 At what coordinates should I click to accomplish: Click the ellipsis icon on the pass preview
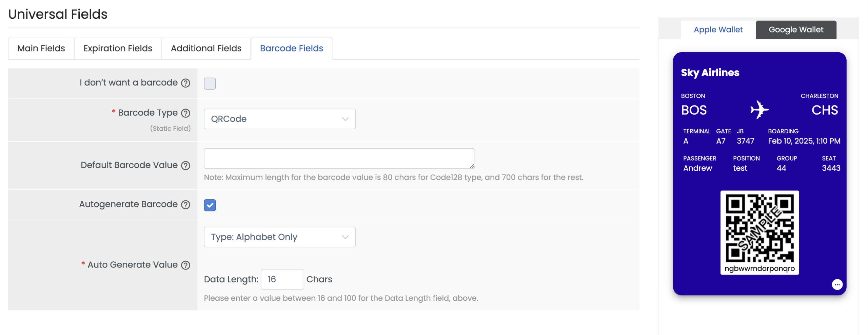pos(837,284)
